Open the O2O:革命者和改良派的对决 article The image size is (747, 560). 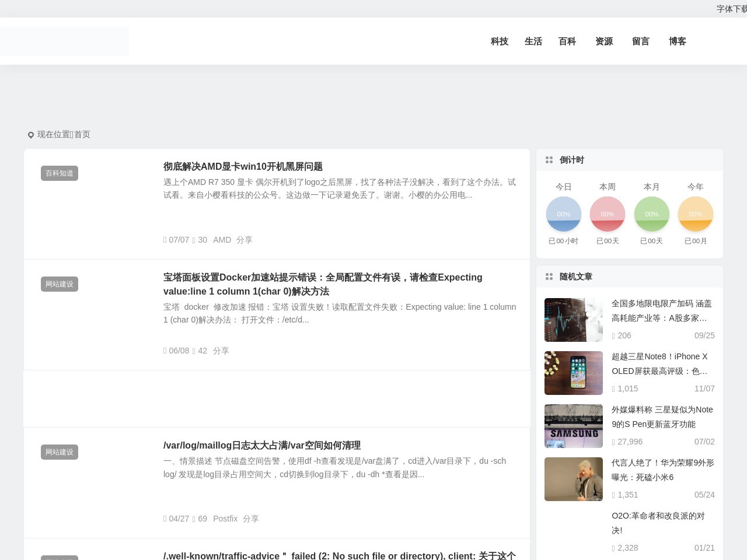[658, 523]
